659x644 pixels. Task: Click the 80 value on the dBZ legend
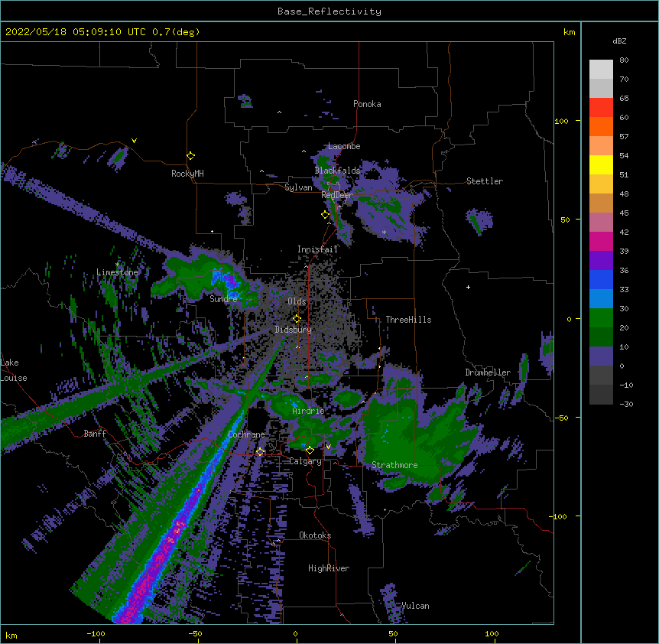[624, 60]
